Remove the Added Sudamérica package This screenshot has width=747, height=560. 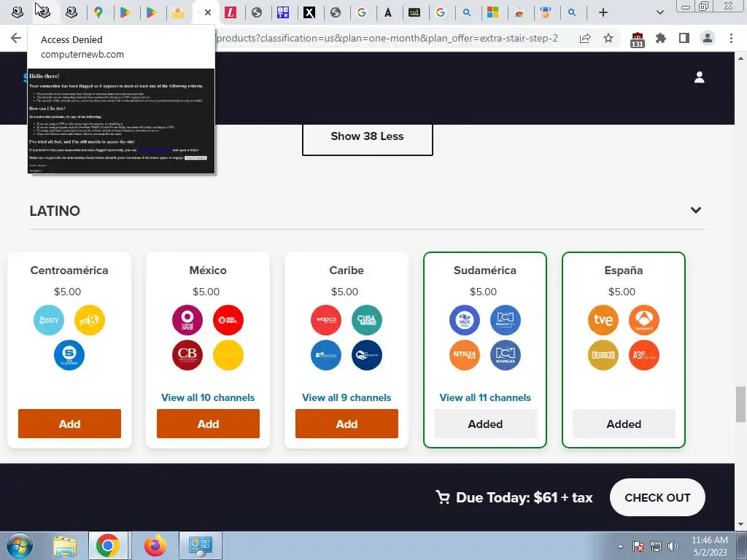485,424
